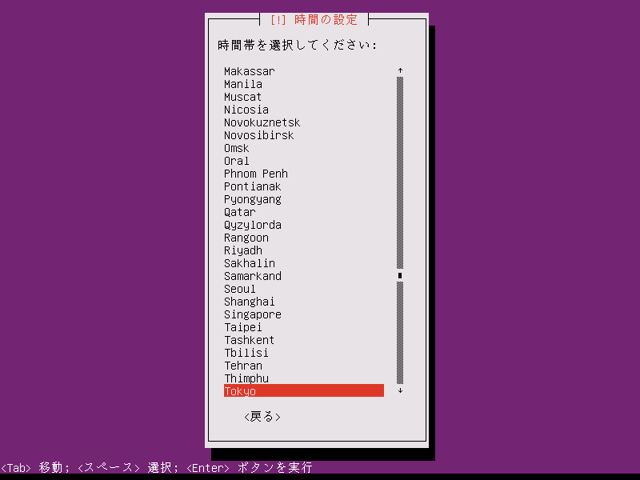
Task: Choose Seoul time zone
Action: tap(304, 289)
